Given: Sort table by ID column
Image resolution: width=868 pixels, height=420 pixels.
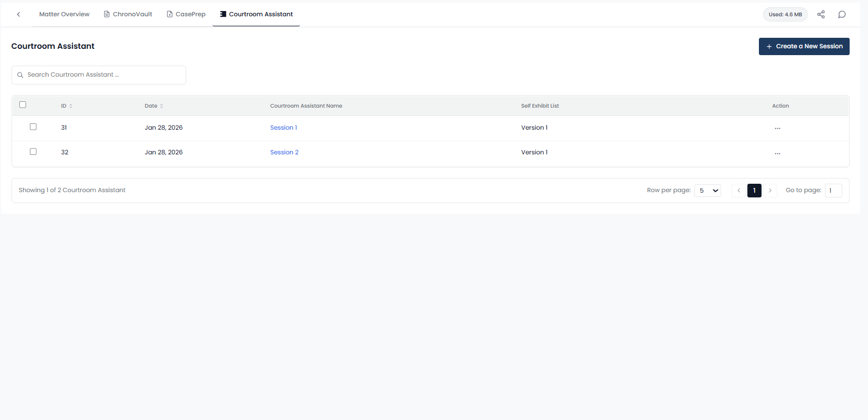Looking at the screenshot, I should pos(71,106).
